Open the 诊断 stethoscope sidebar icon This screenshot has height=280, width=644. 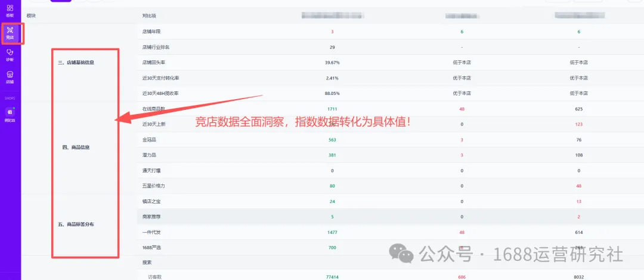10,56
